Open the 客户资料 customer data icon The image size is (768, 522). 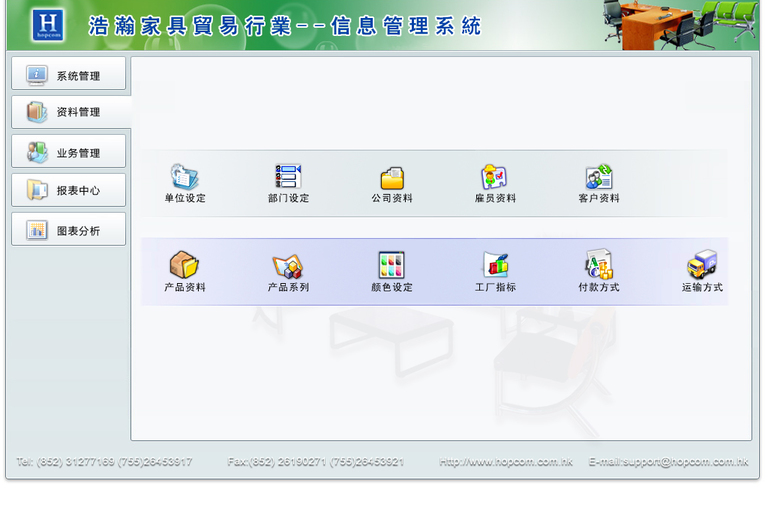pyautogui.click(x=599, y=178)
